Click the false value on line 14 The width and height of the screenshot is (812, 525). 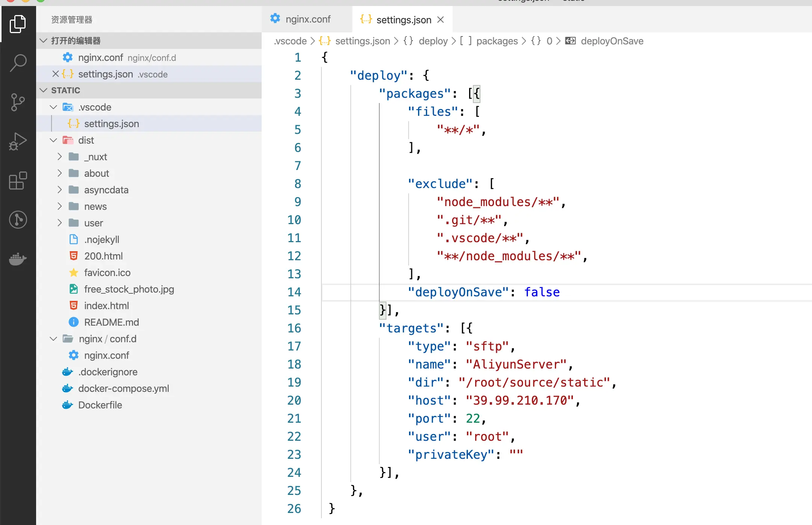(x=542, y=292)
